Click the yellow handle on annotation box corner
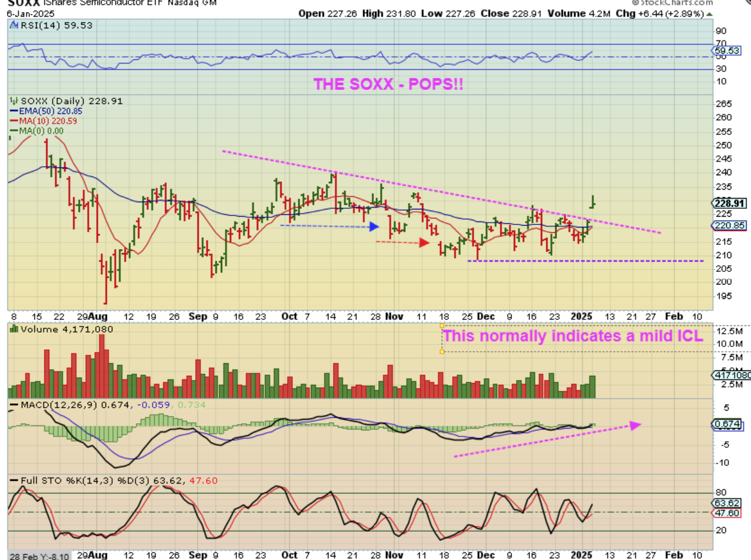751x560 pixels. pos(442,325)
